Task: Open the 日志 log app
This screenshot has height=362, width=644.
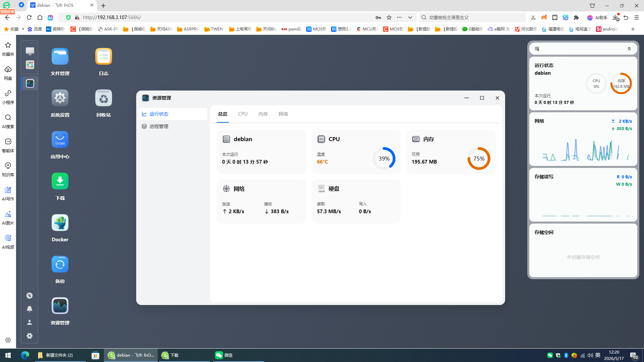Action: point(104,56)
